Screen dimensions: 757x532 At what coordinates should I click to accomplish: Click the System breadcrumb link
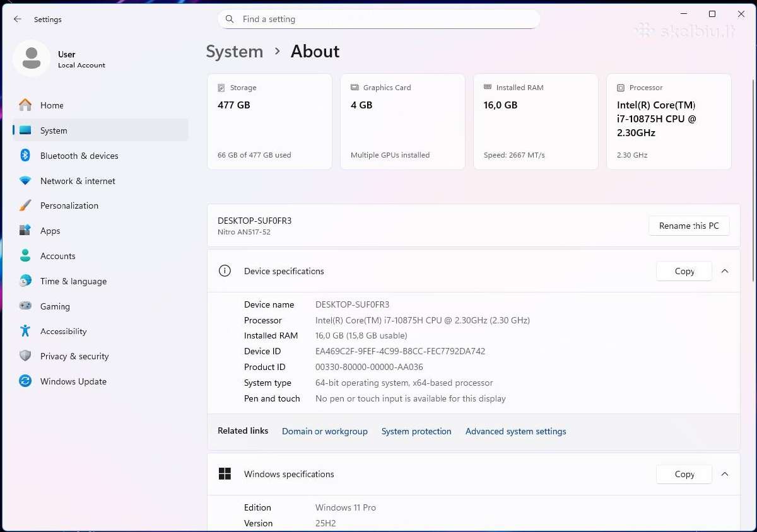235,52
